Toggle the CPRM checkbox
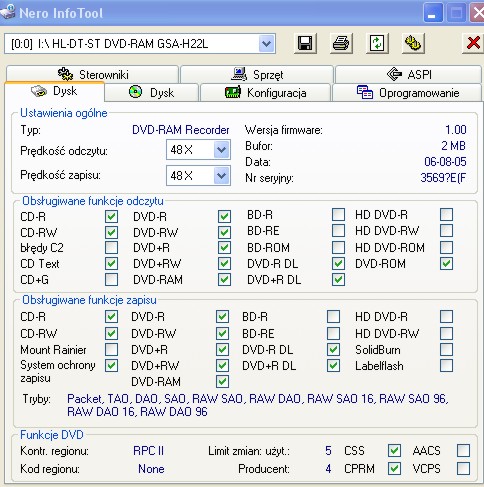Viewport: 484px width, 487px height. coord(394,469)
